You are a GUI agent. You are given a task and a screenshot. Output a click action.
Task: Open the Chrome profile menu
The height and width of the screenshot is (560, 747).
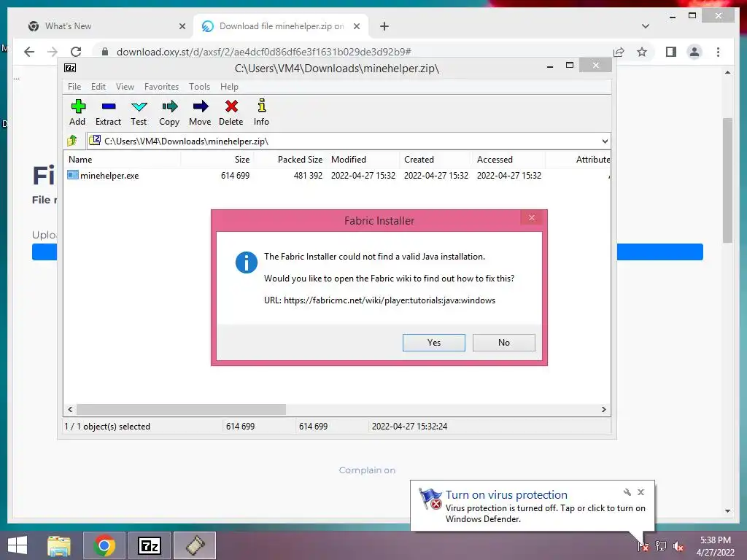(694, 52)
